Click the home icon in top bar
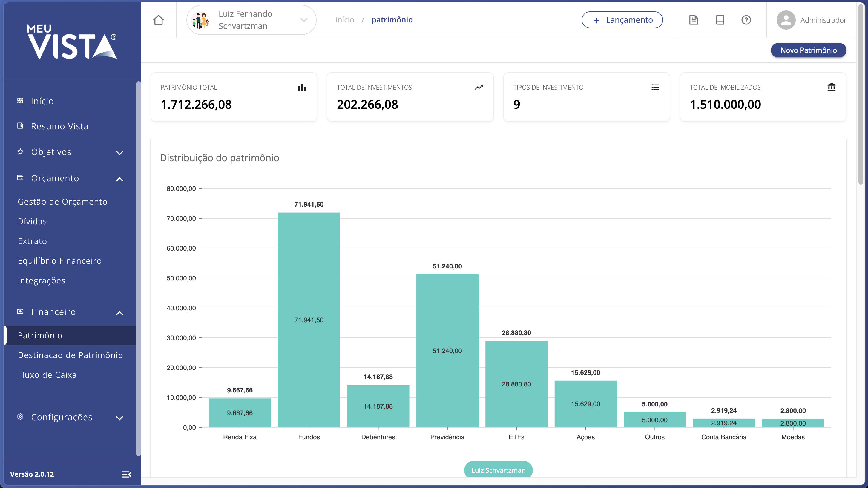 158,20
